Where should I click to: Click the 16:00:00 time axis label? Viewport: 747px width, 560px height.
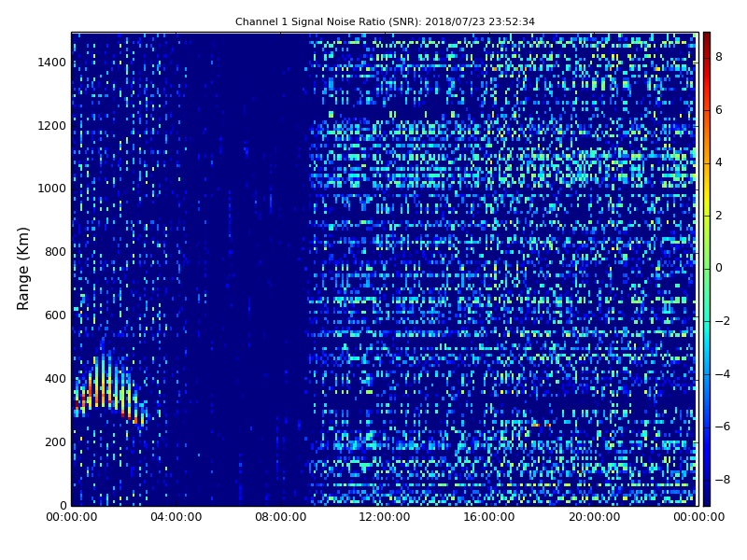tap(488, 517)
